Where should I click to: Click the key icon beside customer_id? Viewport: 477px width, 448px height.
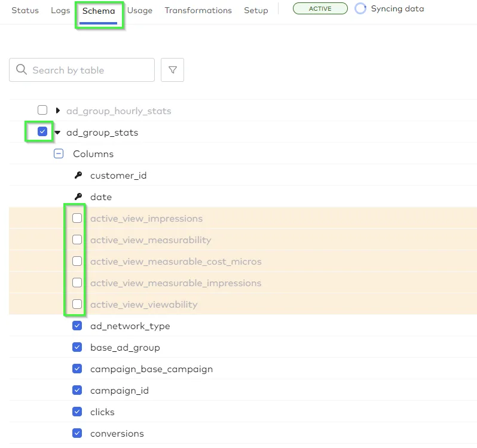coord(78,176)
